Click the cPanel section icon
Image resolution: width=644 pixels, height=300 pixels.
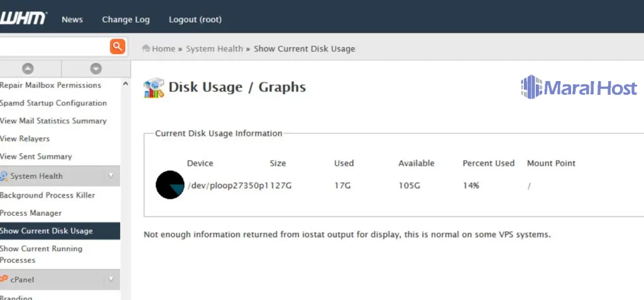4,279
